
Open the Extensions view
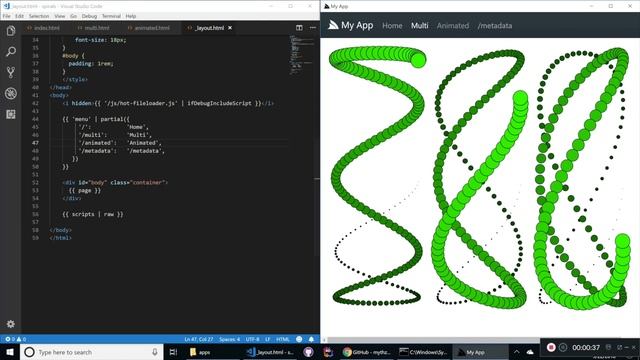[x=11, y=114]
